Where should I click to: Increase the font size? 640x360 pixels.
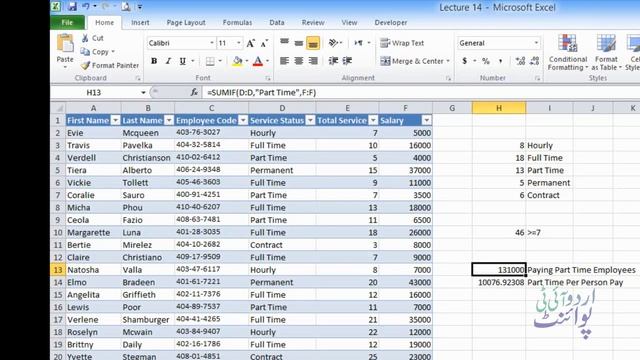click(251, 43)
